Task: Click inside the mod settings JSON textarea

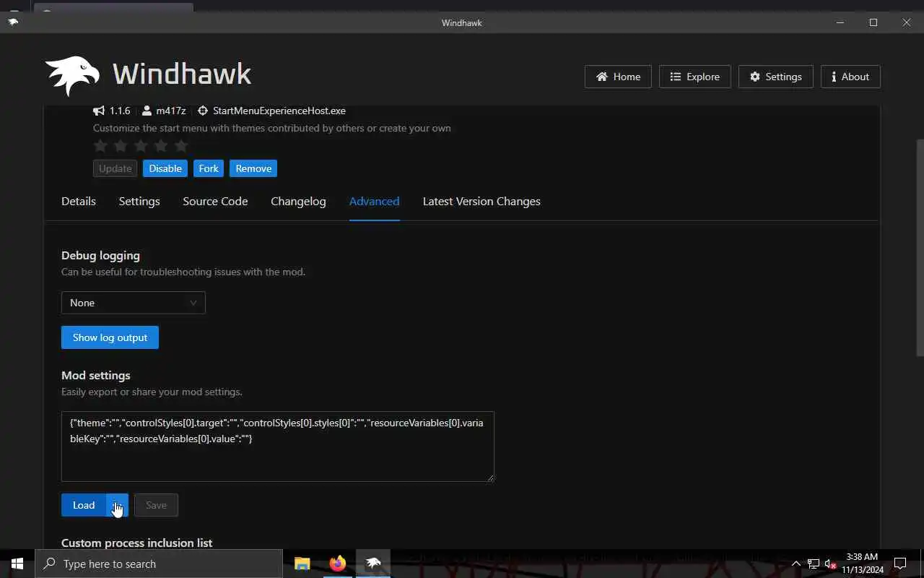Action: click(x=278, y=447)
